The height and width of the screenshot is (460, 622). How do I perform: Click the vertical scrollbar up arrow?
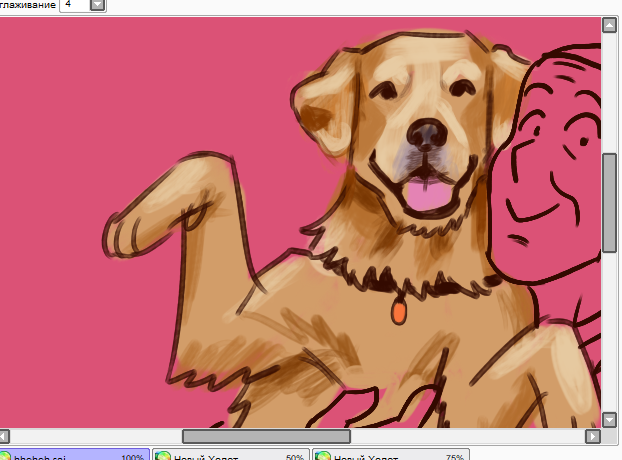pyautogui.click(x=609, y=25)
